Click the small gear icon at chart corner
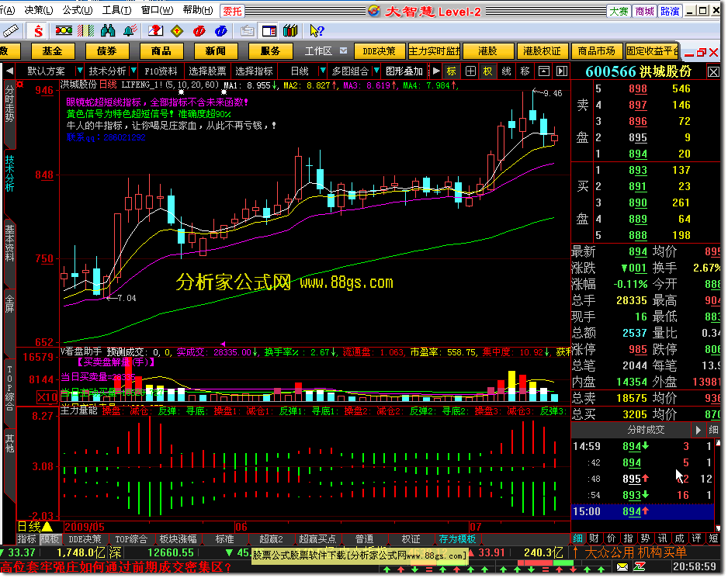 20,84
